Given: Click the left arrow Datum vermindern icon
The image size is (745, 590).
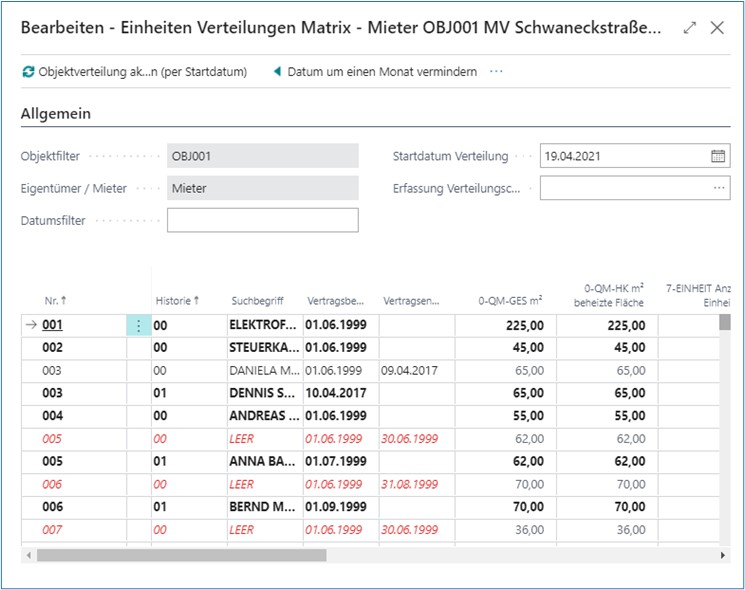Looking at the screenshot, I should pyautogui.click(x=275, y=72).
